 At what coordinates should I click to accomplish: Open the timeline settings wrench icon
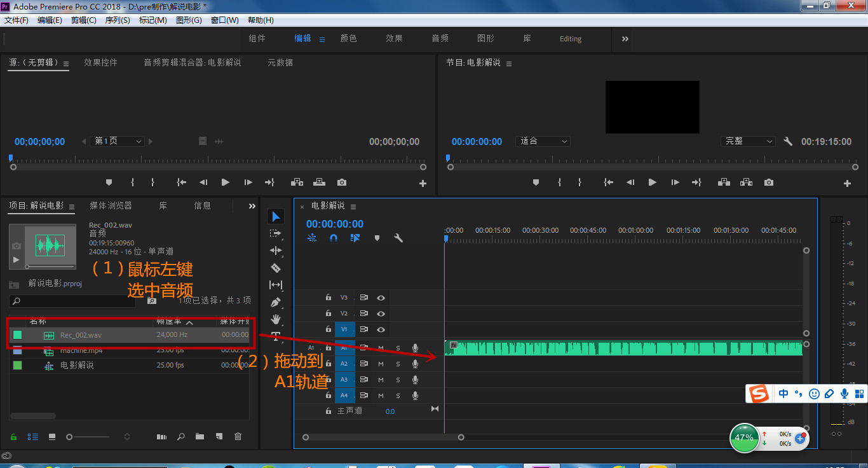(x=399, y=237)
